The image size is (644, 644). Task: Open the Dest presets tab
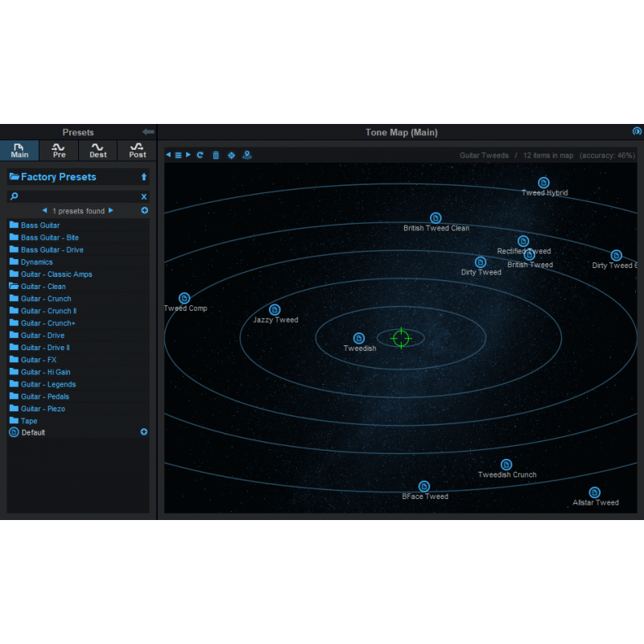[97, 151]
